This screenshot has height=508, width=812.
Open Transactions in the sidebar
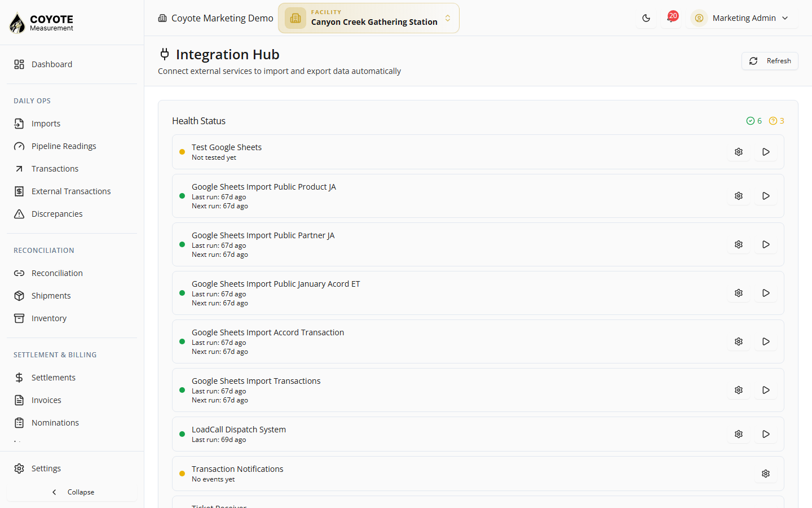72,169
